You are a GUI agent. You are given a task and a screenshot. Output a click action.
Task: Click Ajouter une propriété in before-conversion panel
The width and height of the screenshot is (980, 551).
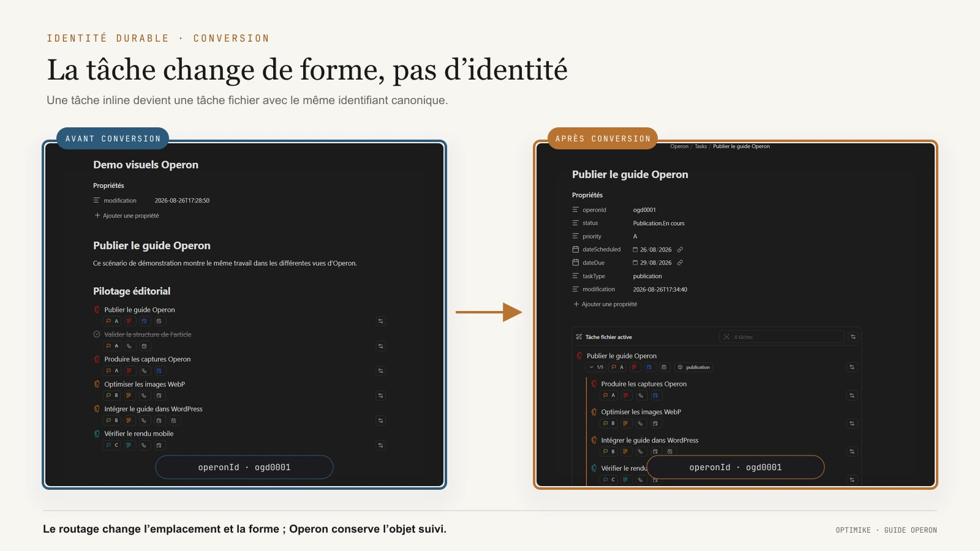[x=127, y=216]
